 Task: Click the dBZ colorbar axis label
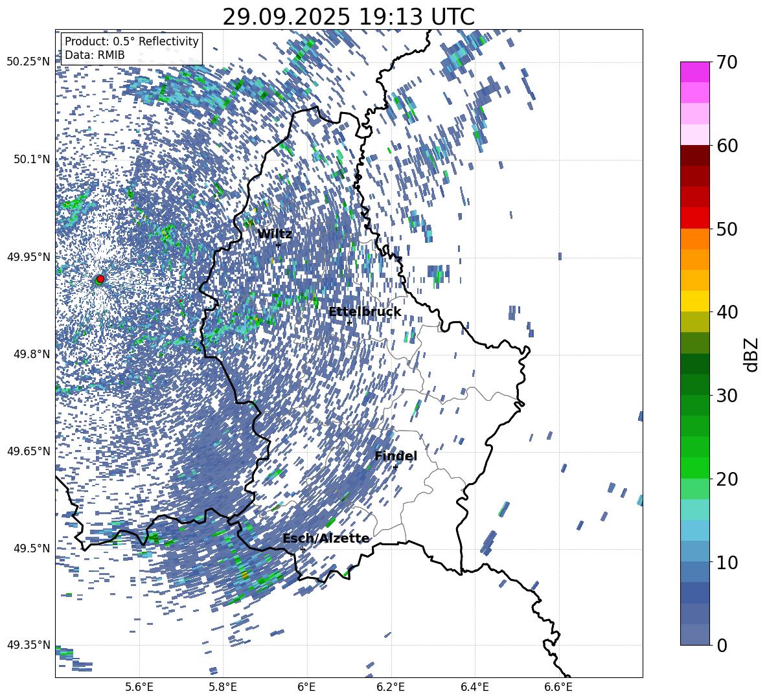point(751,354)
